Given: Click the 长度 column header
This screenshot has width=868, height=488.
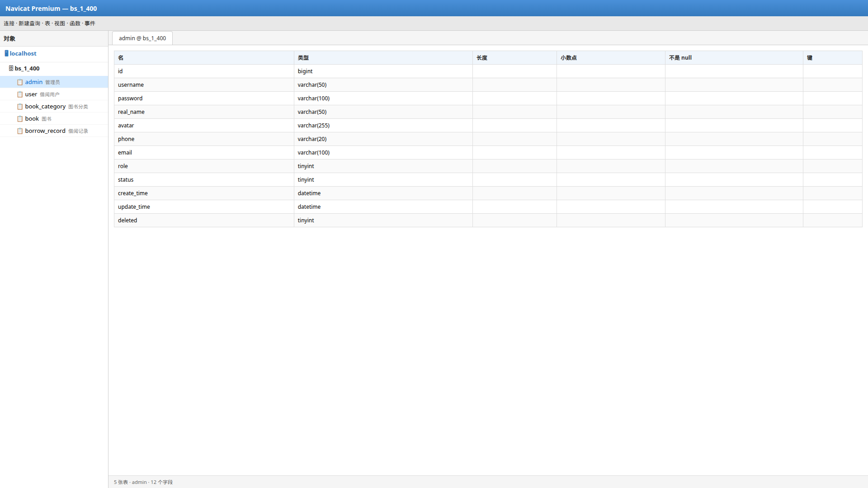Looking at the screenshot, I should 514,58.
